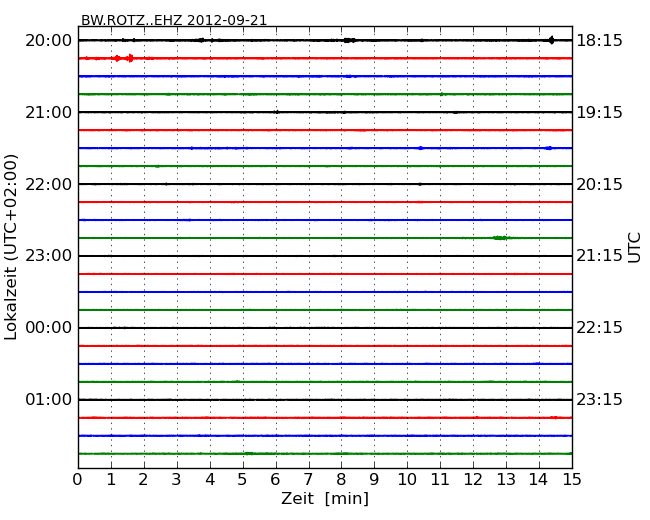Pick the 23:00 local time label
This screenshot has width=650, height=520.
pos(49,255)
